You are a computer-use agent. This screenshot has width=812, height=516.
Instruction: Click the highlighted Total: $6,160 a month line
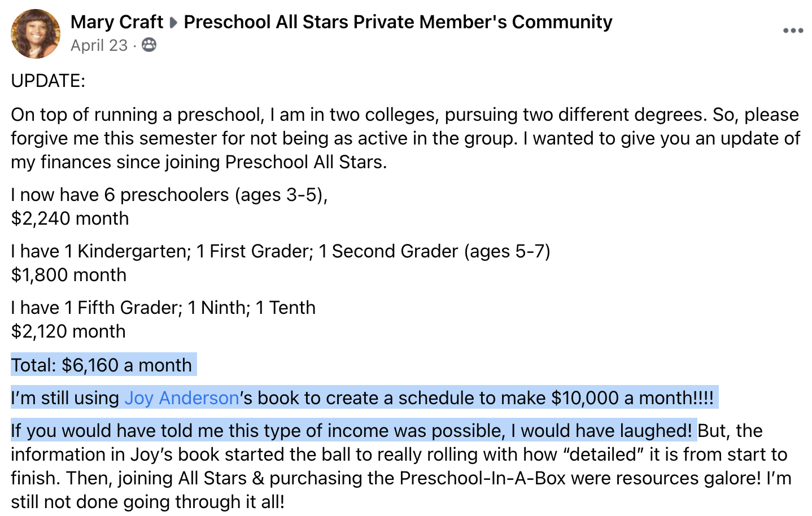tap(102, 365)
